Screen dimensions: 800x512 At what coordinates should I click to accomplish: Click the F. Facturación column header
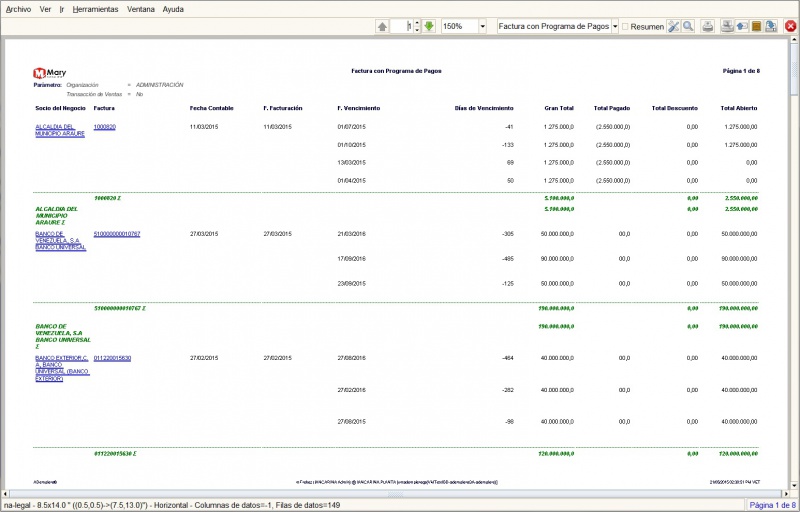click(283, 108)
